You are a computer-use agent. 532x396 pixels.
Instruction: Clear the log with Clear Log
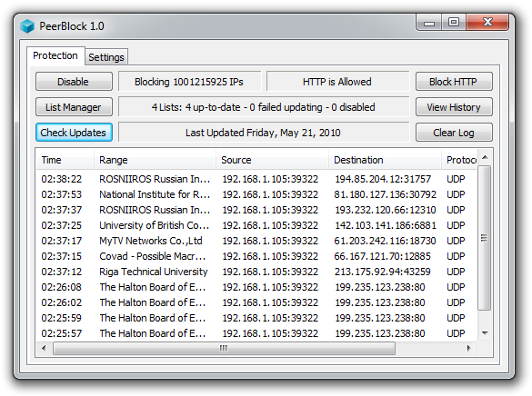coord(454,133)
